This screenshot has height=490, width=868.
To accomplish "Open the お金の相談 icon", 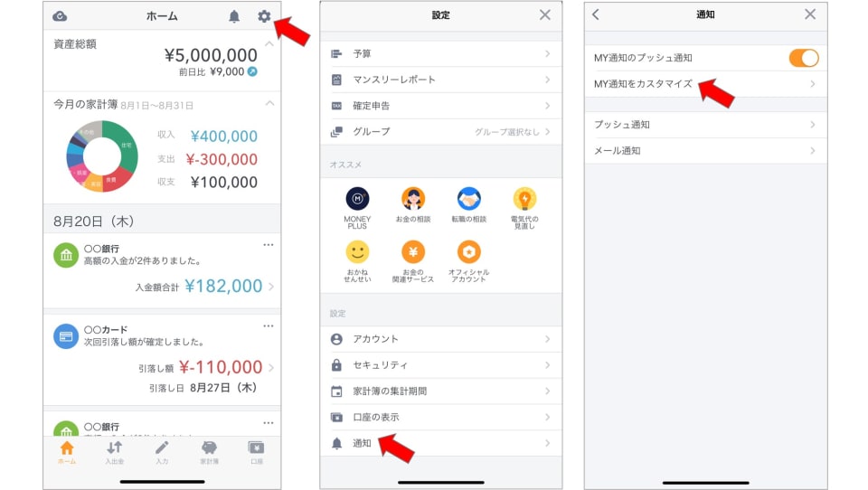I will pos(413,199).
